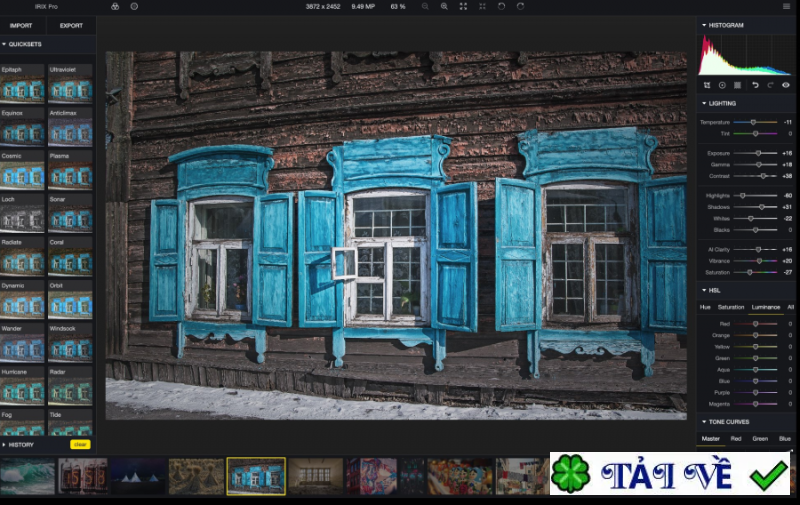Rotate image clockwise using top toolbar
The image size is (800, 505).
point(520,6)
